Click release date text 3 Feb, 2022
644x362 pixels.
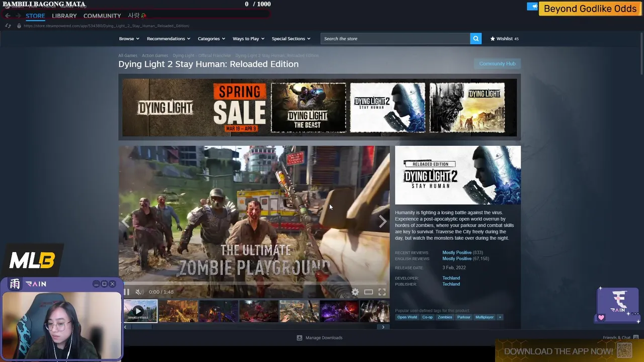pyautogui.click(x=454, y=268)
